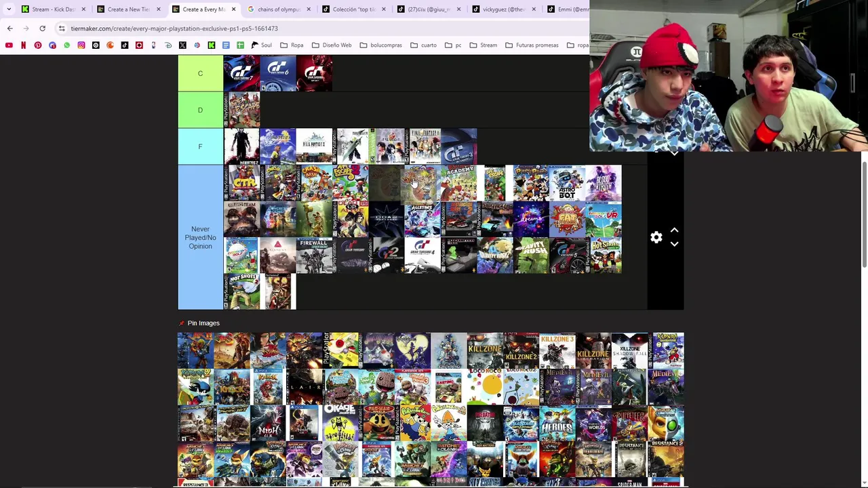Open the Ropa bookmarks folder

click(292, 45)
